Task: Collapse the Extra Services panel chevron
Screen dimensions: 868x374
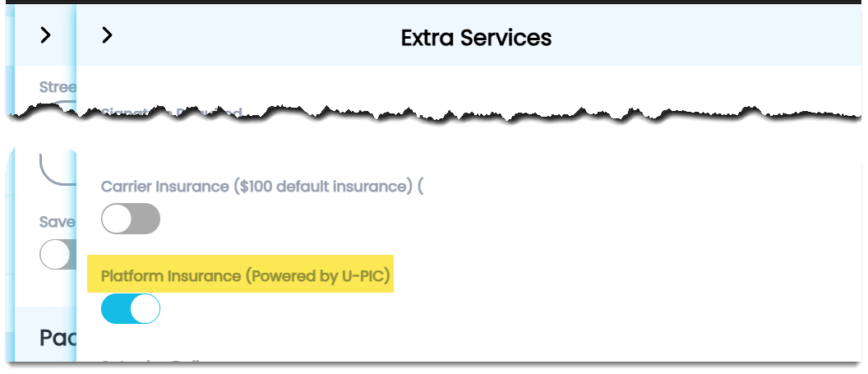Action: coord(106,35)
